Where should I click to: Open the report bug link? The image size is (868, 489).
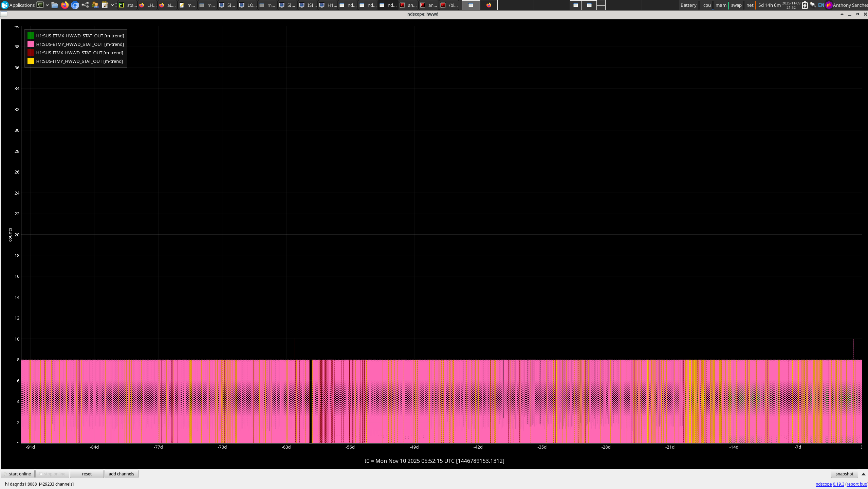(x=857, y=484)
